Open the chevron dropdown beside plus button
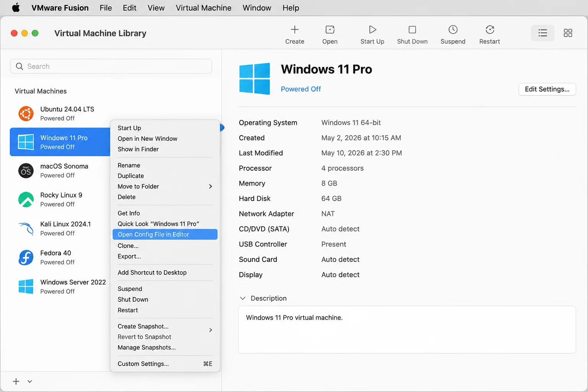The image size is (588, 392). tap(30, 381)
